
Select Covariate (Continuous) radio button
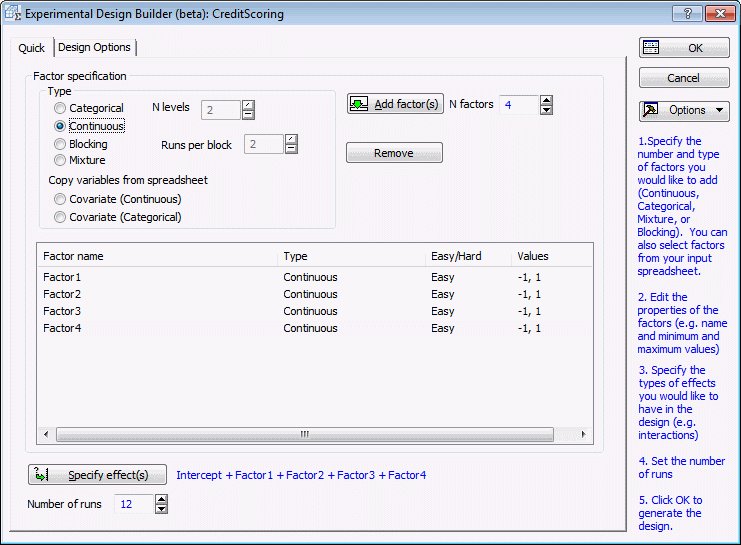point(60,199)
